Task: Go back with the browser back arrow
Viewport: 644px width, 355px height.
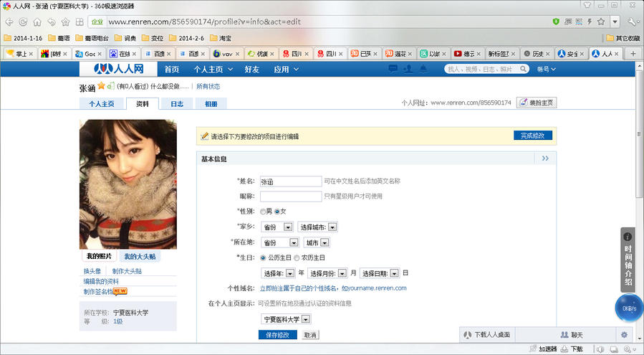Action: point(9,22)
